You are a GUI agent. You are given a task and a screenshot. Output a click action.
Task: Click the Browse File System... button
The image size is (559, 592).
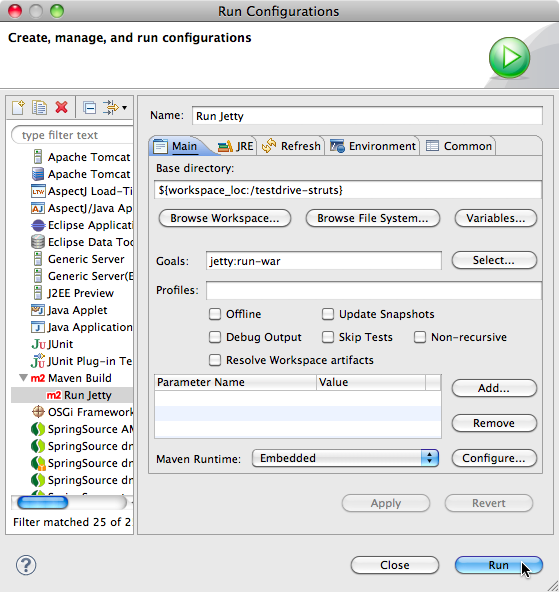pyautogui.click(x=373, y=218)
